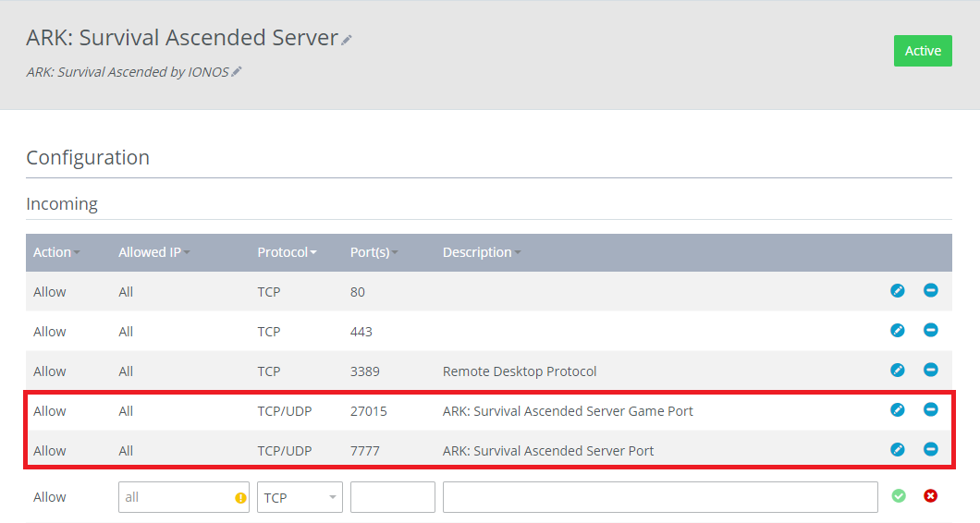
Task: Sort by Allowed IP column header
Action: click(x=153, y=252)
